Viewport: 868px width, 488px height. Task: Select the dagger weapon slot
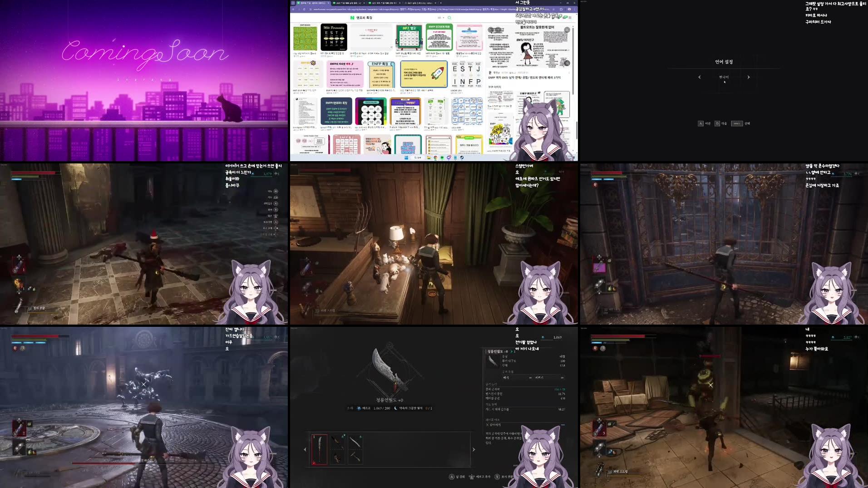337,441
